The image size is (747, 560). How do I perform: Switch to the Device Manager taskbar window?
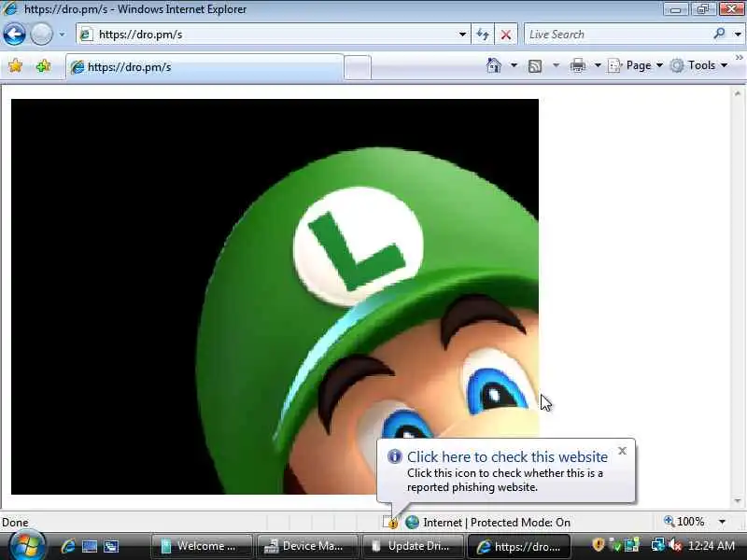point(307,546)
